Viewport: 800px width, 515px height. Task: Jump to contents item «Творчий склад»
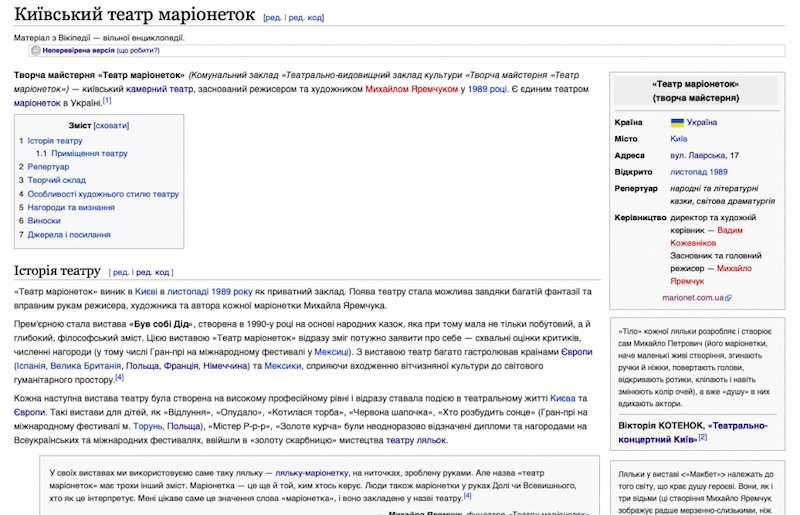[57, 180]
